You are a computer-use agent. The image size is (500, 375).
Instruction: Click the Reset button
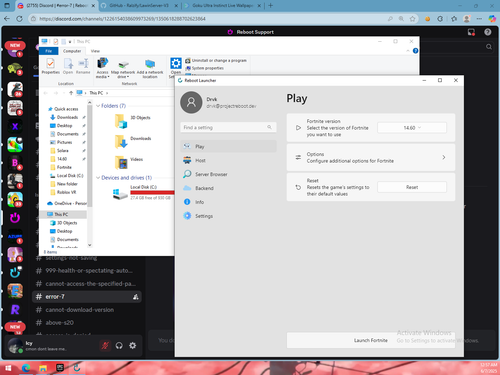pos(412,187)
